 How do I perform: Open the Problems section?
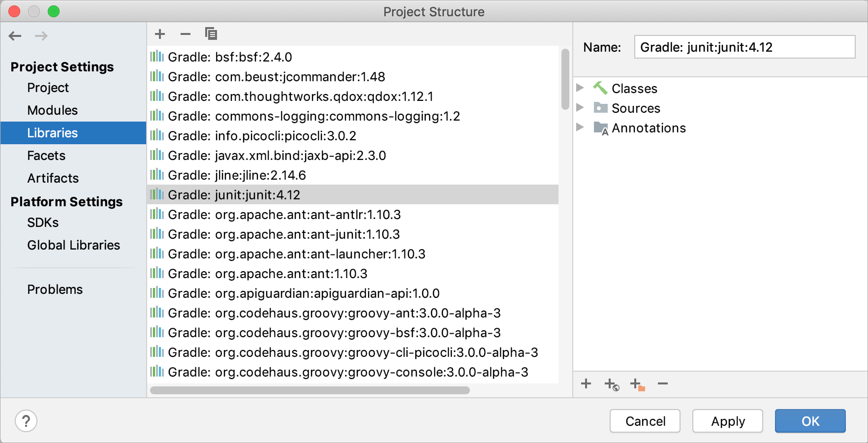coord(55,289)
